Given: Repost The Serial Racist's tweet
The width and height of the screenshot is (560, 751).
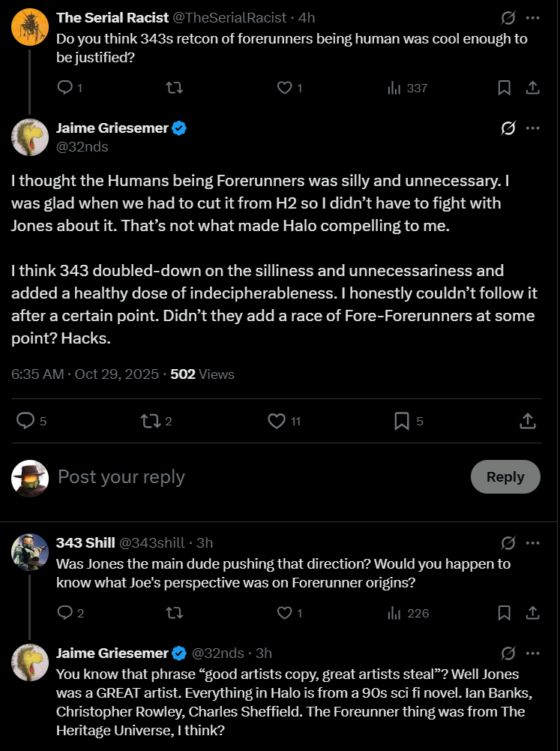Looking at the screenshot, I should pos(174,88).
